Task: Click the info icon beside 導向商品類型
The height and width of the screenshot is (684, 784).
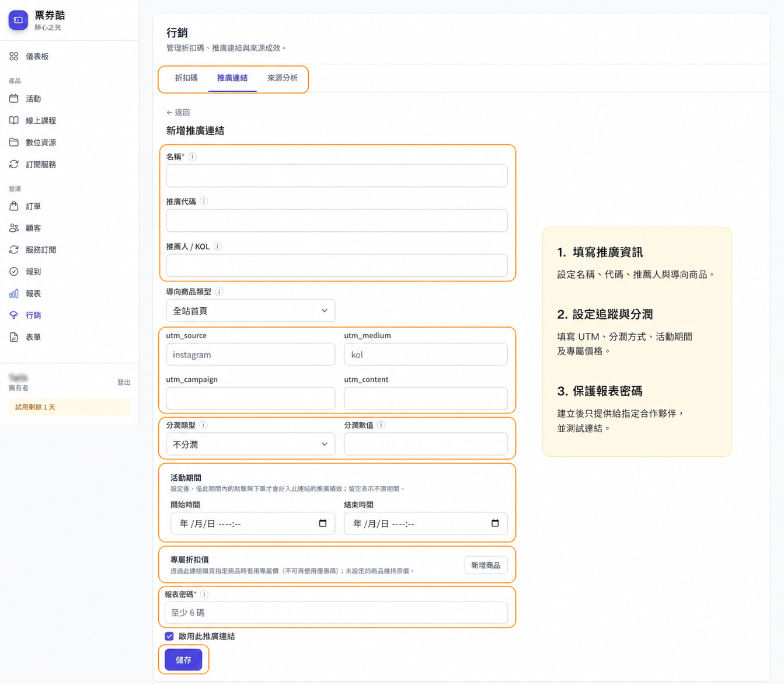Action: pos(219,291)
